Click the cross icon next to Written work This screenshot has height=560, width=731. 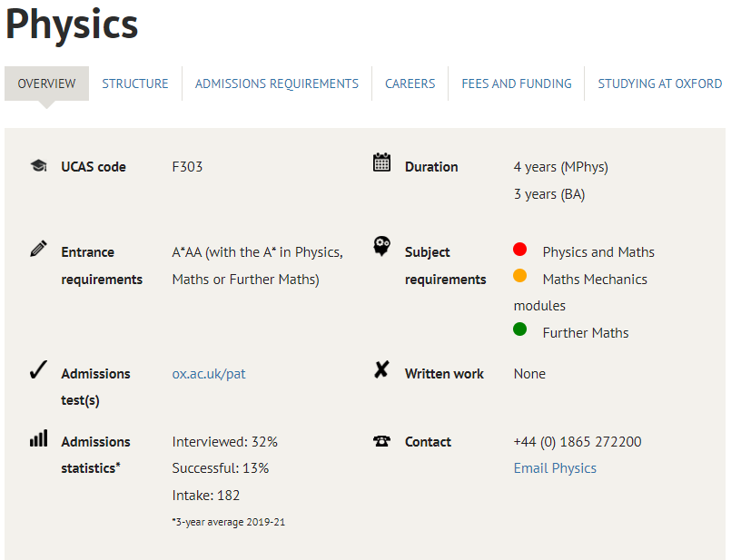click(381, 369)
